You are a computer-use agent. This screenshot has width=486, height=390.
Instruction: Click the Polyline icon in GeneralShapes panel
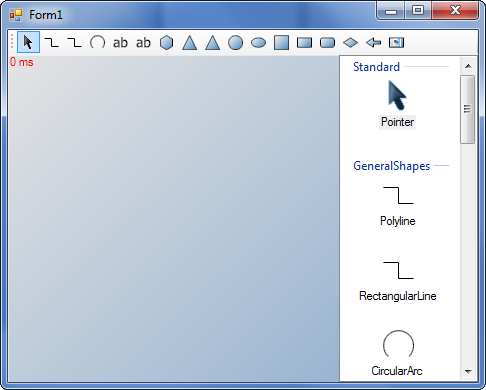click(x=398, y=195)
